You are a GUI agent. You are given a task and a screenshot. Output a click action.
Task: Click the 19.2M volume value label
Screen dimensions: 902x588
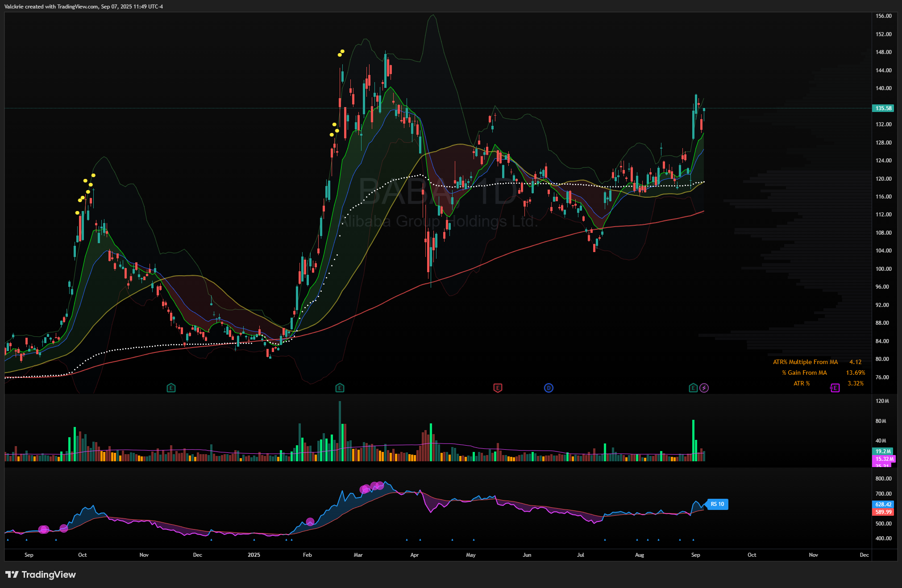tap(883, 451)
